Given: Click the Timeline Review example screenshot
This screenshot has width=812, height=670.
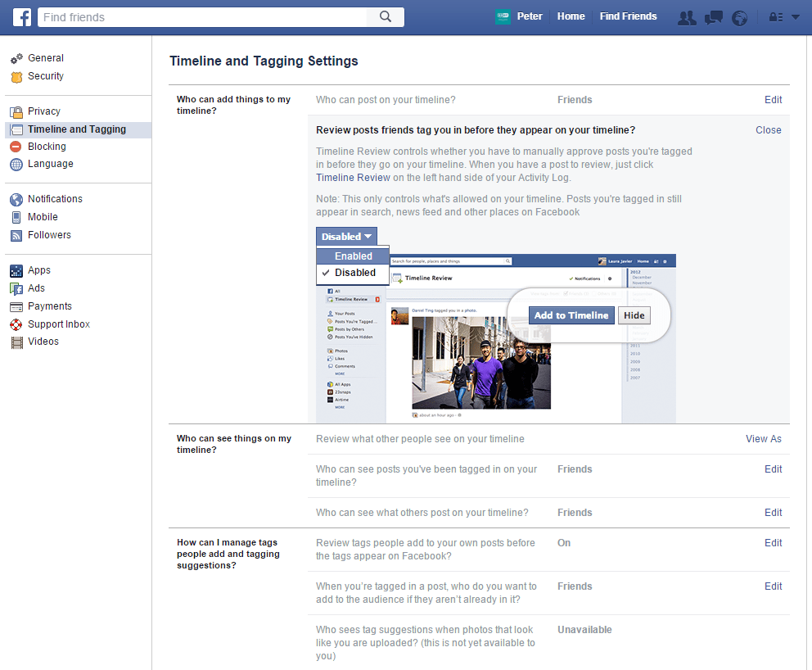Looking at the screenshot, I should tap(496, 338).
